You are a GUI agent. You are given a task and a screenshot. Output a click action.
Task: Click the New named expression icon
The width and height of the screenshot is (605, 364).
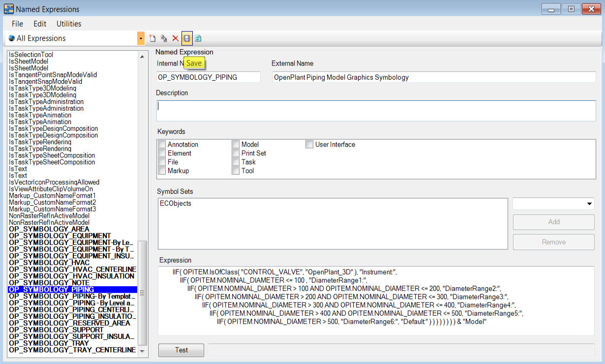152,38
